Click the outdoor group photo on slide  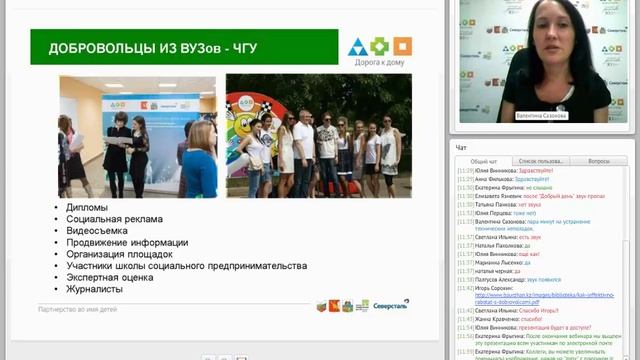pyautogui.click(x=319, y=136)
